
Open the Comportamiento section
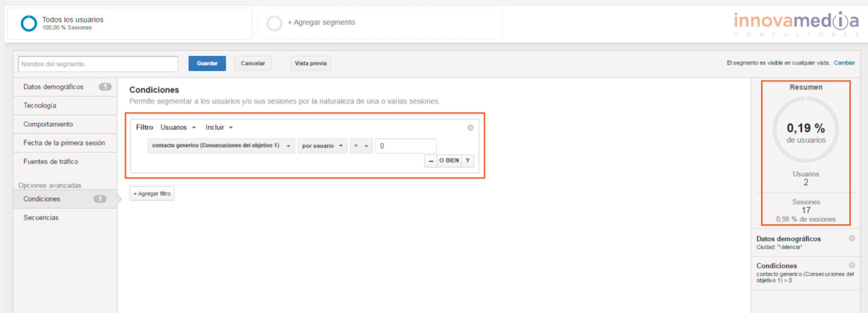pyautogui.click(x=65, y=124)
